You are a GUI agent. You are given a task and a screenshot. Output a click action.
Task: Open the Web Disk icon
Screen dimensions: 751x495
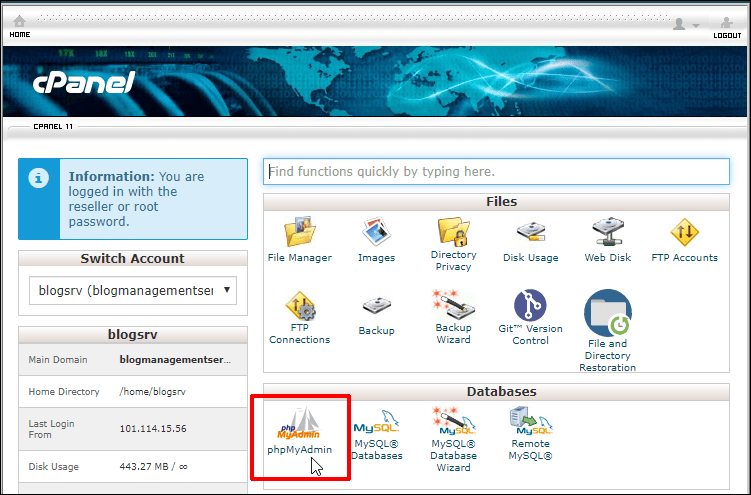608,232
